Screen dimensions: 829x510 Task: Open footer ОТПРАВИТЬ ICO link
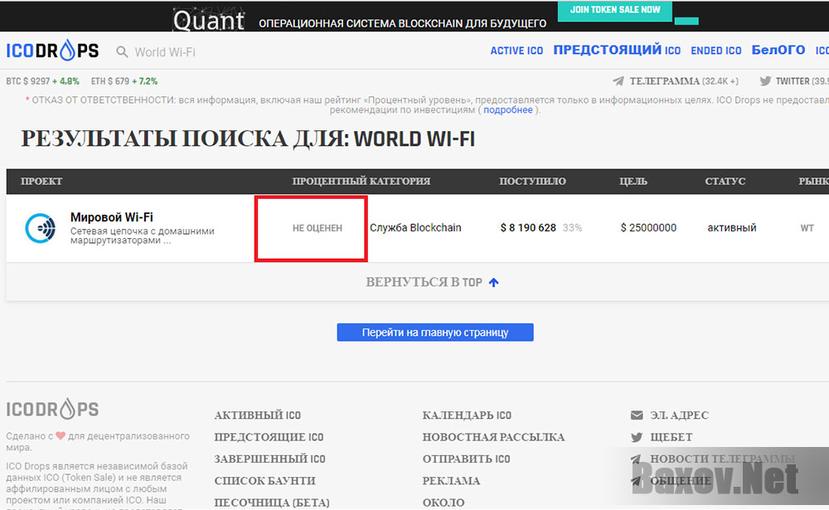(466, 459)
